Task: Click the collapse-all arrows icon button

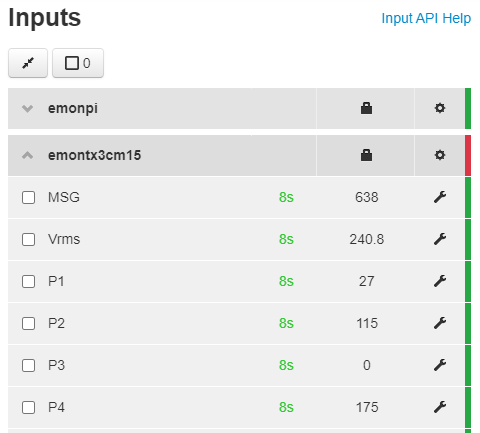Action: (28, 63)
